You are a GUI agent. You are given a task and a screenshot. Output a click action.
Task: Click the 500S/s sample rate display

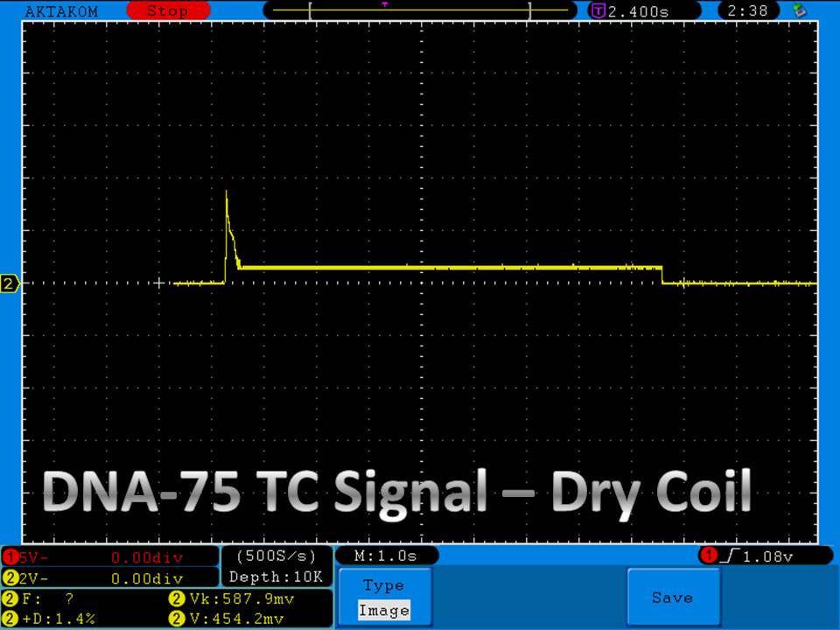[x=276, y=556]
